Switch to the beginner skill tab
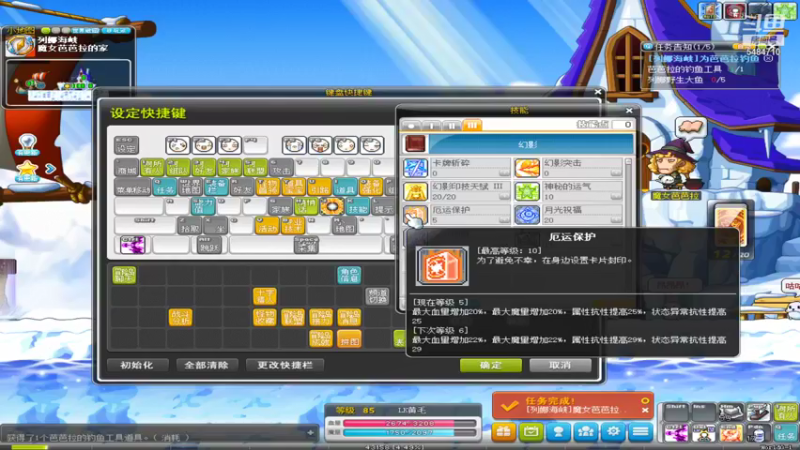Viewport: 800px width, 450px height. (411, 125)
